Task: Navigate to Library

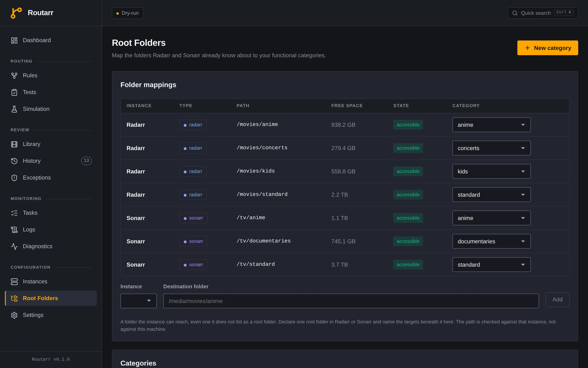Action: 51,144
